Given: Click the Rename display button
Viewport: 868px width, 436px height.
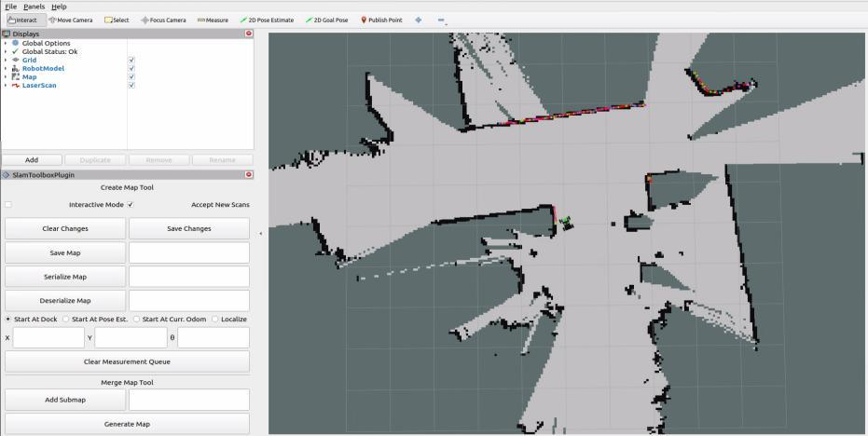Looking at the screenshot, I should coord(223,160).
